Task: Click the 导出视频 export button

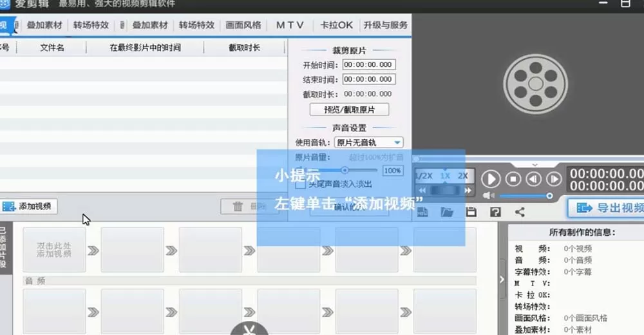Action: [606, 208]
